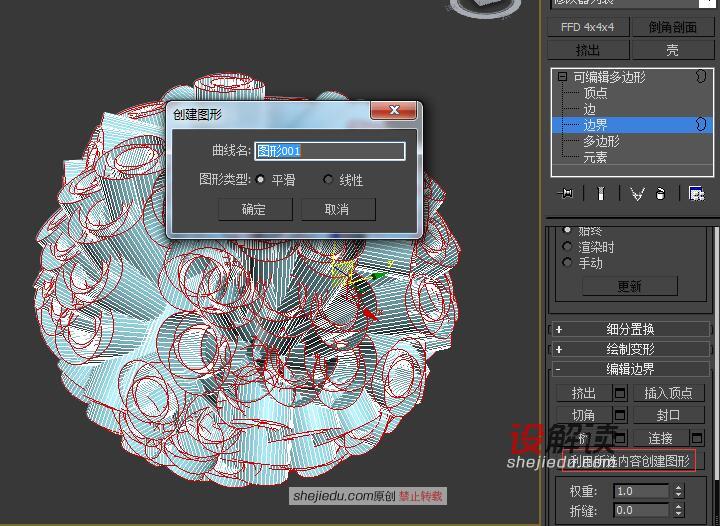
Task: Select 元素 sub-object level in stack
Action: 596,157
